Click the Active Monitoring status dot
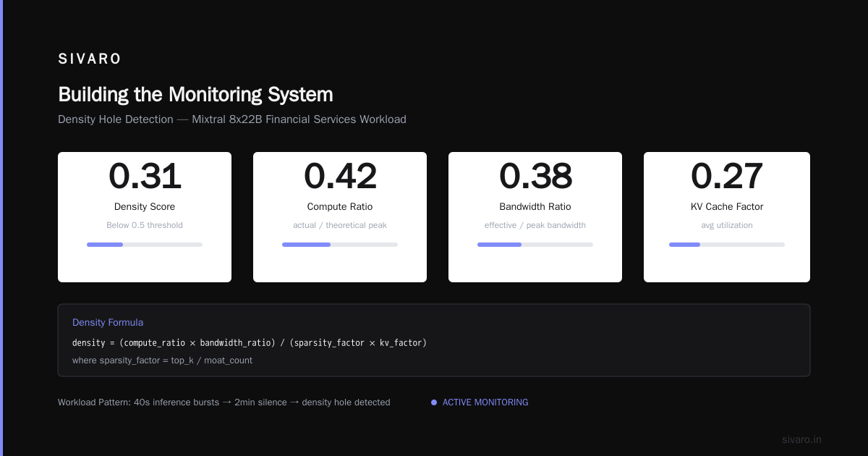868x456 pixels. (434, 402)
